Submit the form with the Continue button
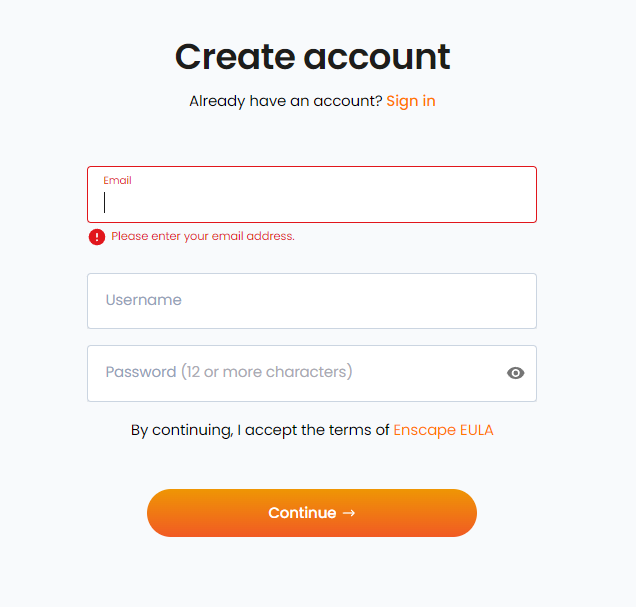This screenshot has width=636, height=607. [x=312, y=513]
